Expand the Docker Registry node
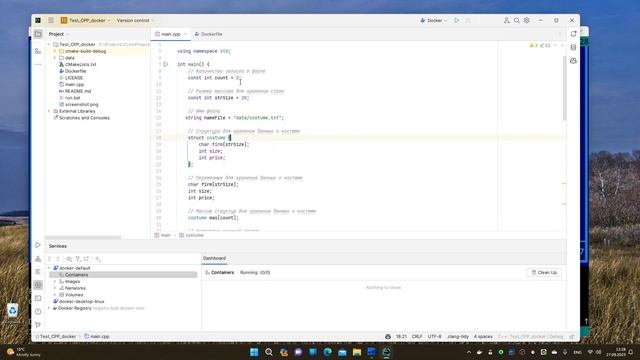Image resolution: width=640 pixels, height=360 pixels. (49, 308)
